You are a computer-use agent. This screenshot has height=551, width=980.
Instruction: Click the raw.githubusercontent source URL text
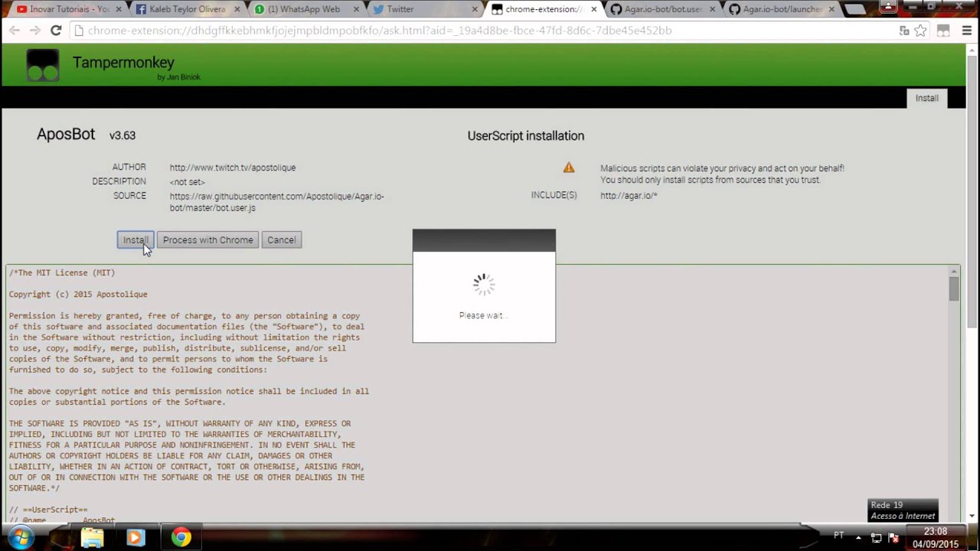click(x=277, y=202)
